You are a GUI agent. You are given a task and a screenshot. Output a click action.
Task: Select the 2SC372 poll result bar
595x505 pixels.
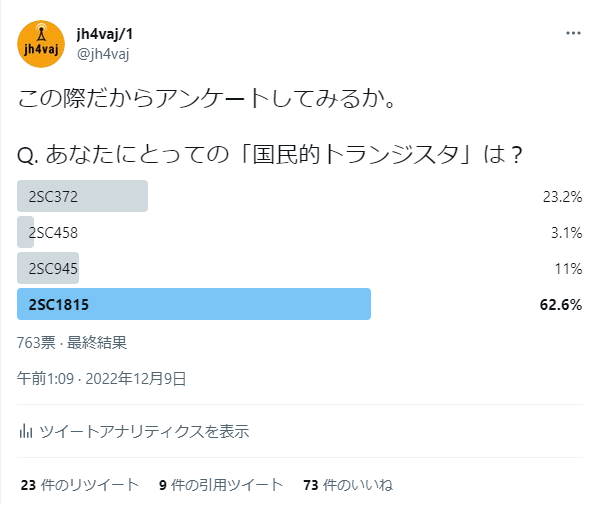click(82, 196)
